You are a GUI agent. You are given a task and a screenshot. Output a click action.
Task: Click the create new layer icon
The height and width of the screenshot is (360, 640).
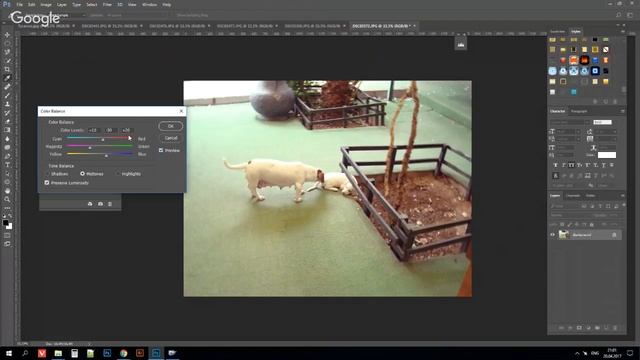point(606,328)
